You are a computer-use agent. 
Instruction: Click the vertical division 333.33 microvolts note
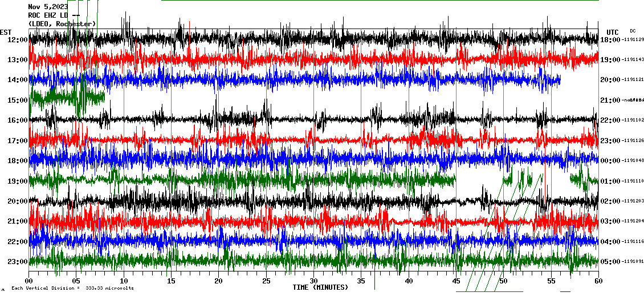[x=72, y=289]
